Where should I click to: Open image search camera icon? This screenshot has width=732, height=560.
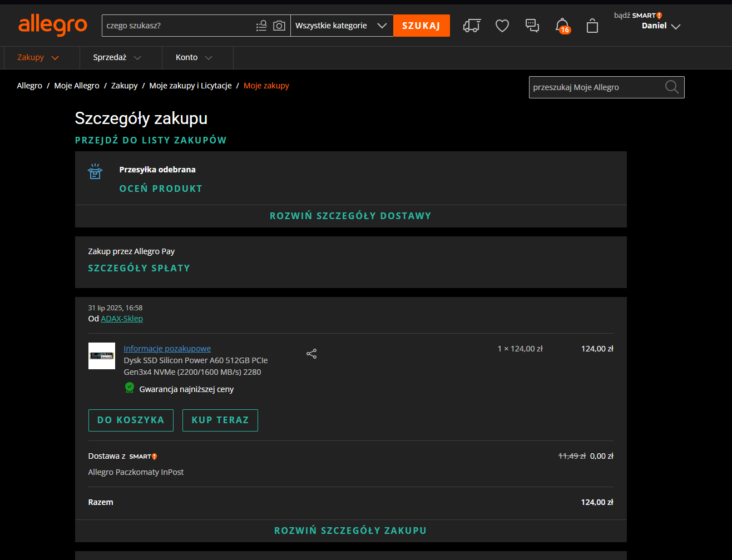(279, 26)
